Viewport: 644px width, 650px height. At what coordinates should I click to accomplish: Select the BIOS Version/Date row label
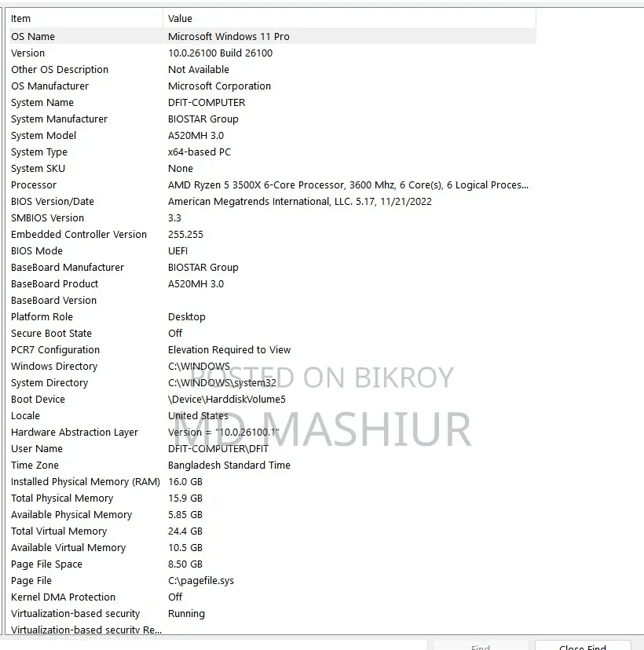[53, 202]
